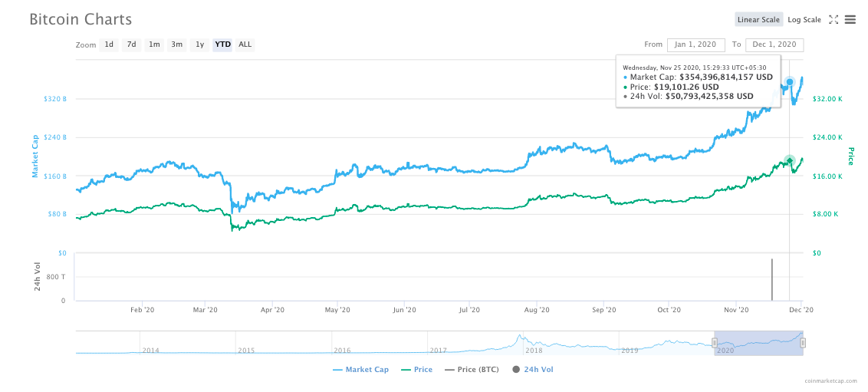This screenshot has height=392, width=868.
Task: Click the green Price data point marker
Action: coord(790,160)
